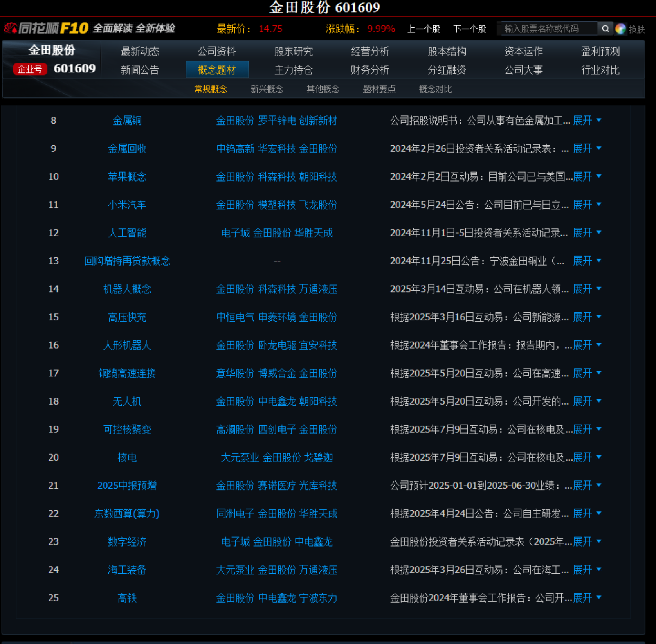
Task: Open the 分红融资 menu
Action: pos(447,70)
